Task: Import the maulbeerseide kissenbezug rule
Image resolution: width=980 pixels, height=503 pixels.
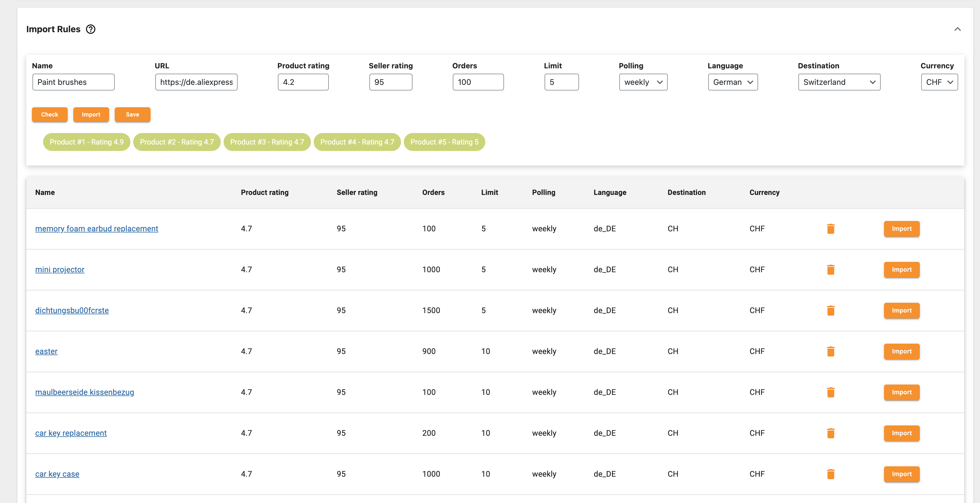Action: point(902,392)
